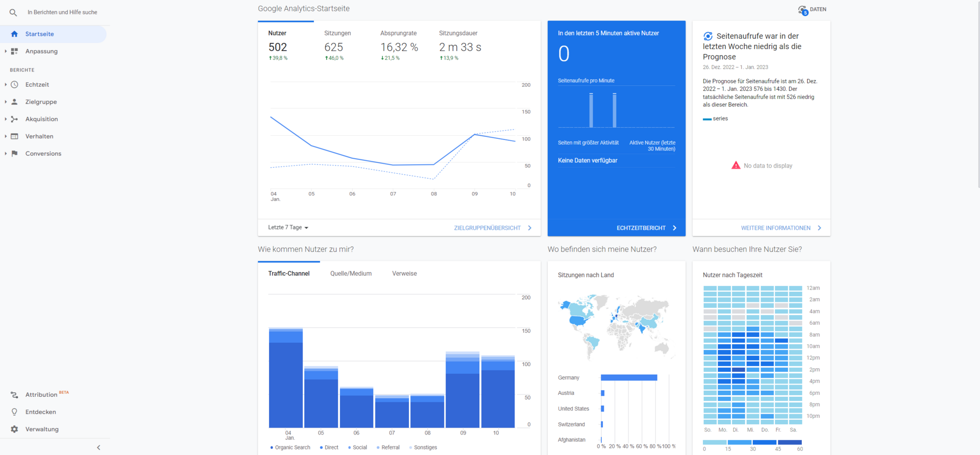
Task: Click the Switzerland country label
Action: pyautogui.click(x=571, y=425)
